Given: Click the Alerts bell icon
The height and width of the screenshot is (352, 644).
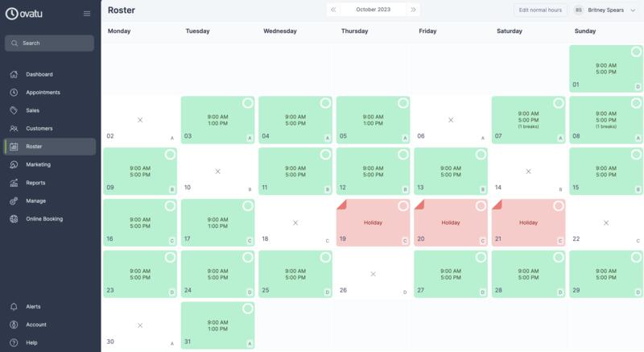Looking at the screenshot, I should (x=14, y=306).
